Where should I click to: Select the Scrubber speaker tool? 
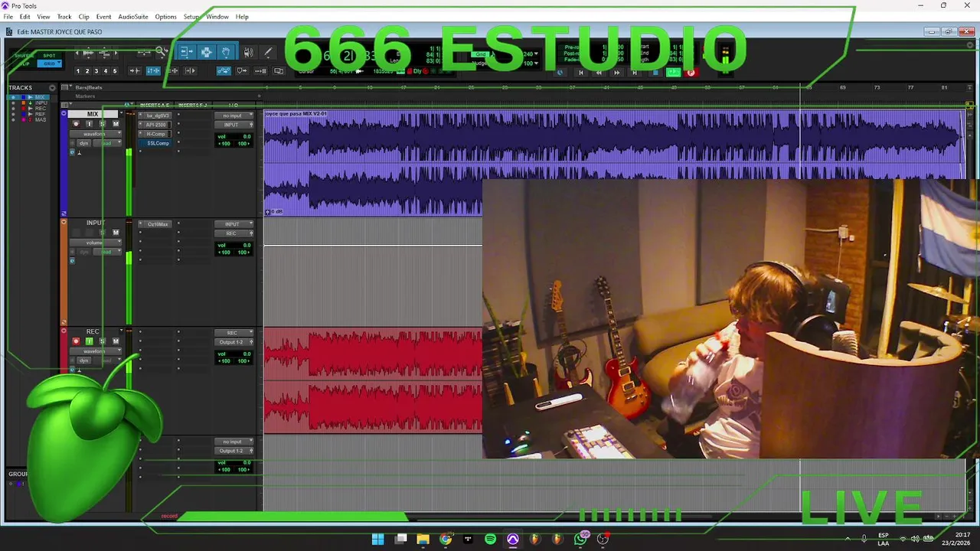248,52
